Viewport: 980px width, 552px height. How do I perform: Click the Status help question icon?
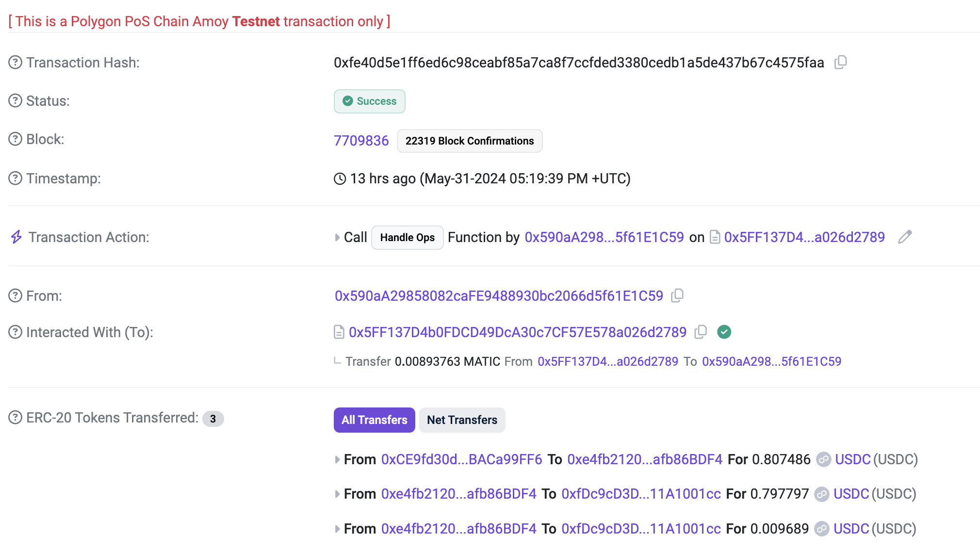click(16, 101)
